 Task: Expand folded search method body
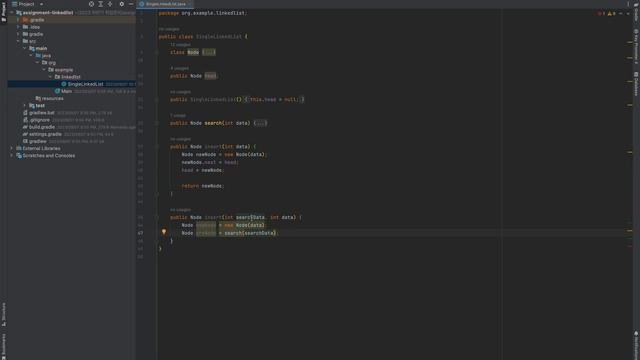[x=260, y=123]
